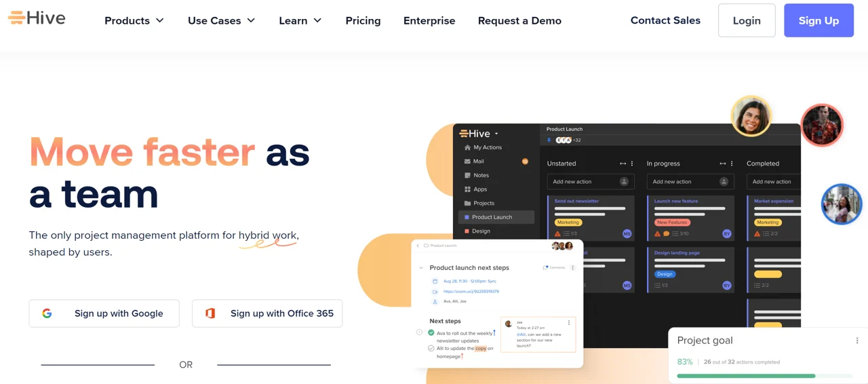The width and height of the screenshot is (868, 384).
Task: Click assignee icon in In progress Add new action
Action: 724,182
